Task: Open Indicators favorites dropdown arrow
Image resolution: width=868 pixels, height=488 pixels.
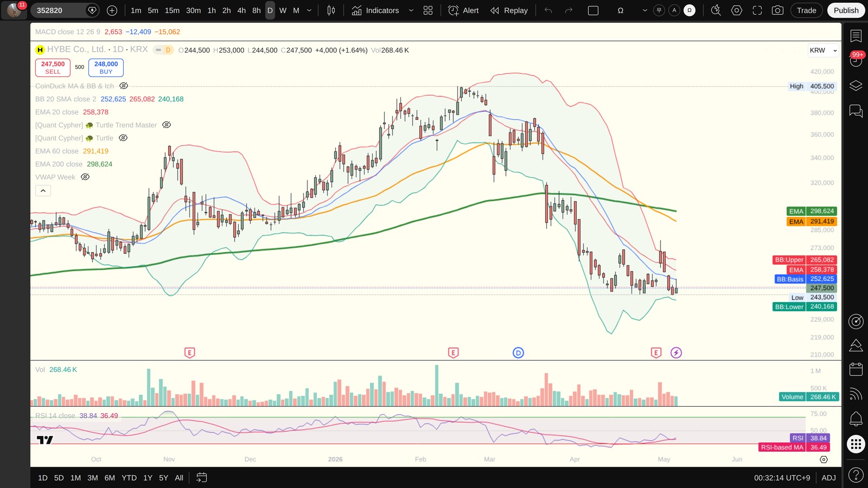Action: [x=411, y=10]
